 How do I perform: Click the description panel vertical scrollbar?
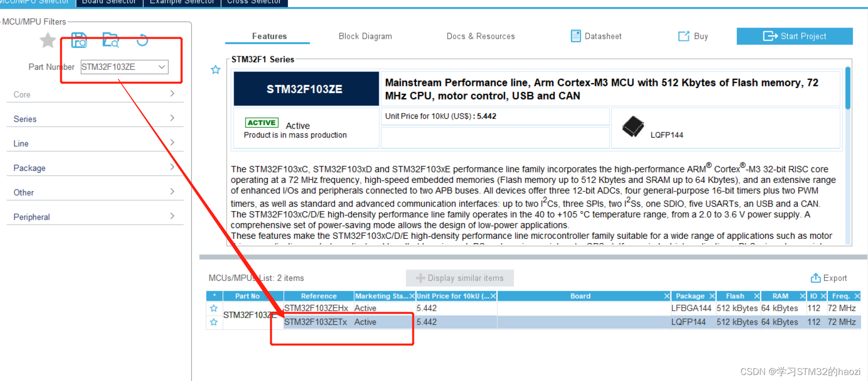click(848, 88)
